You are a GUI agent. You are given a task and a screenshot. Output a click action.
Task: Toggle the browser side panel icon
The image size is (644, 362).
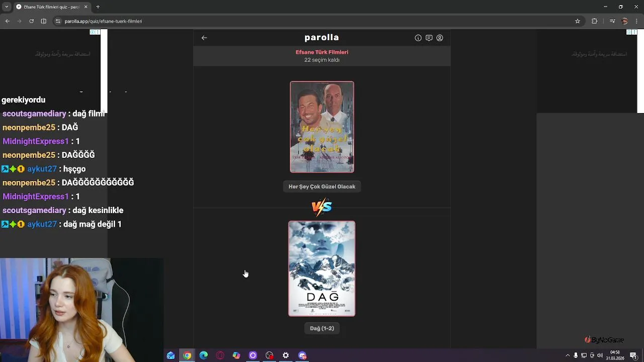pyautogui.click(x=43, y=21)
